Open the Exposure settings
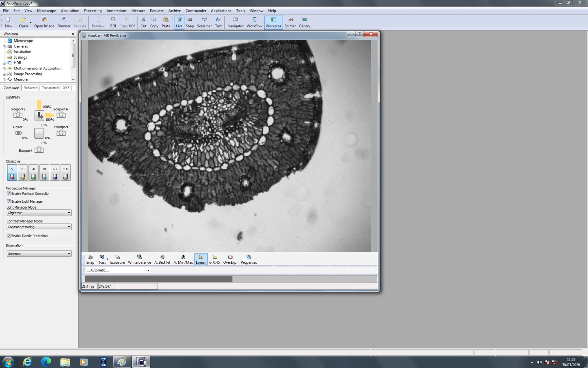The width and height of the screenshot is (588, 368). pos(117,259)
